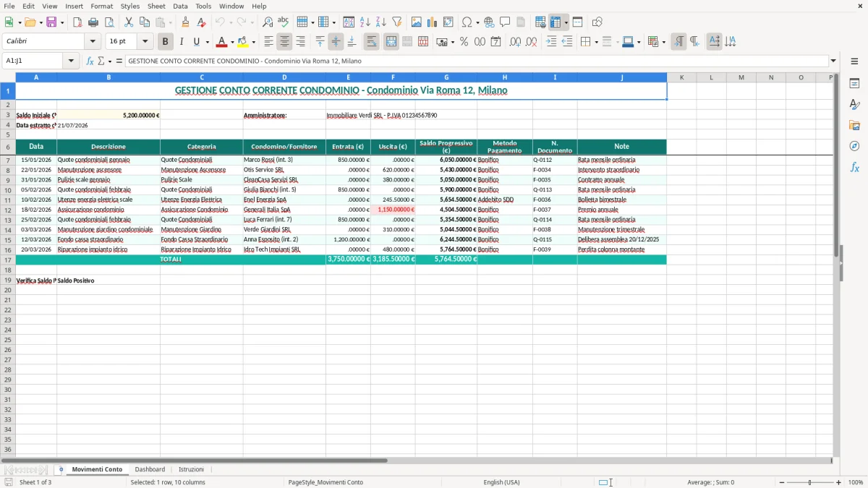Open sidebar Navigator compass icon

(x=854, y=147)
